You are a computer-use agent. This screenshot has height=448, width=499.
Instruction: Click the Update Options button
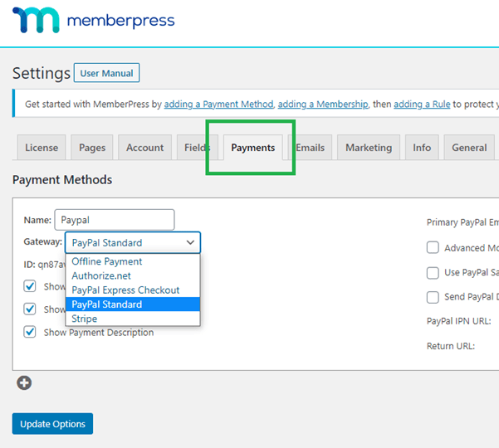[52, 423]
